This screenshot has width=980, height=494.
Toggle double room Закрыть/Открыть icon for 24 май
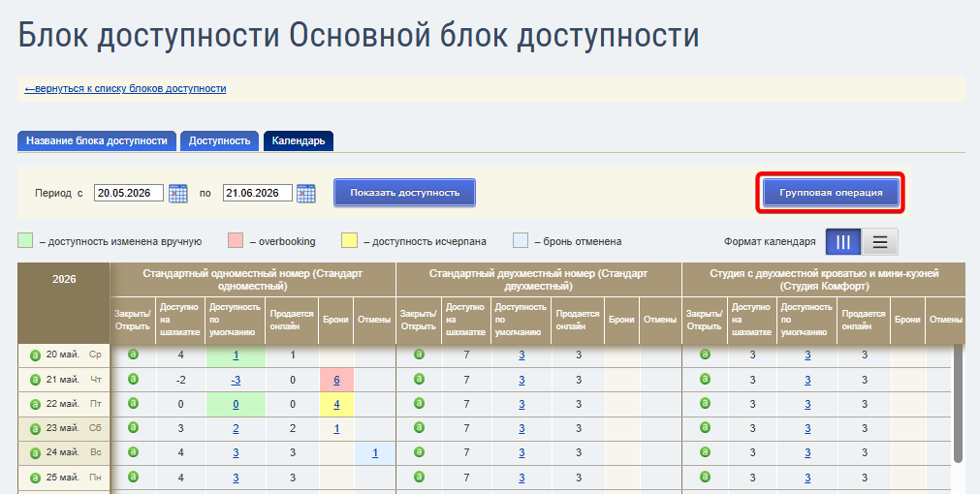pos(419,451)
